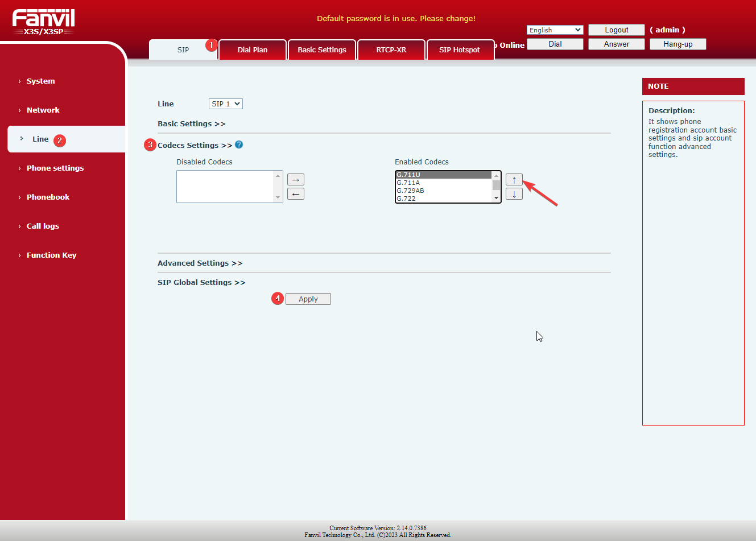Expand the Advanced Settings section
Image resolution: width=756 pixels, height=541 pixels.
click(x=200, y=263)
